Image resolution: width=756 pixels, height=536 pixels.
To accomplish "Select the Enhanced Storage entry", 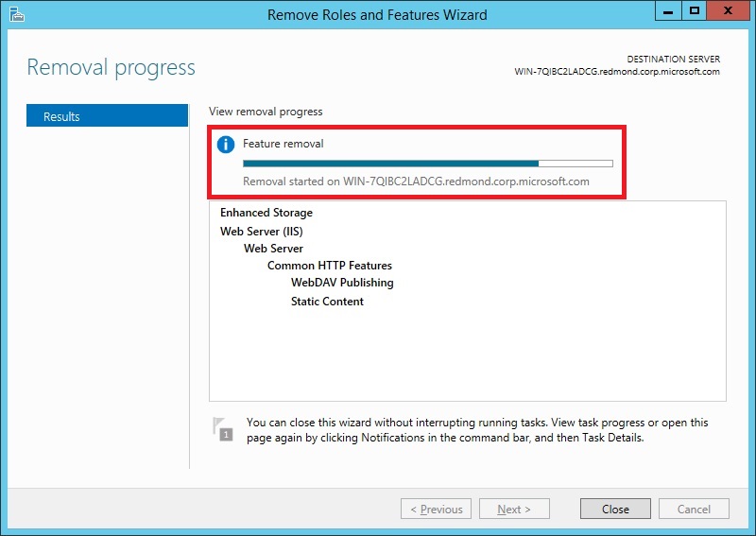I will pyautogui.click(x=266, y=213).
